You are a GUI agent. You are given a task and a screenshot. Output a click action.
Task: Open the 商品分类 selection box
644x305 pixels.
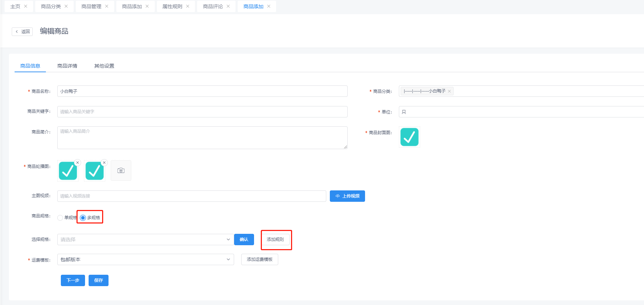point(521,91)
